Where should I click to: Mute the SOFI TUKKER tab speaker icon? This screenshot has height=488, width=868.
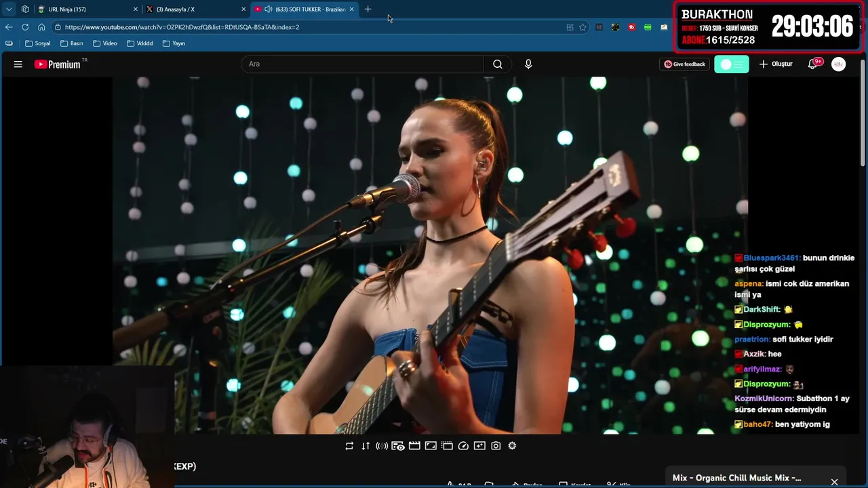click(268, 9)
